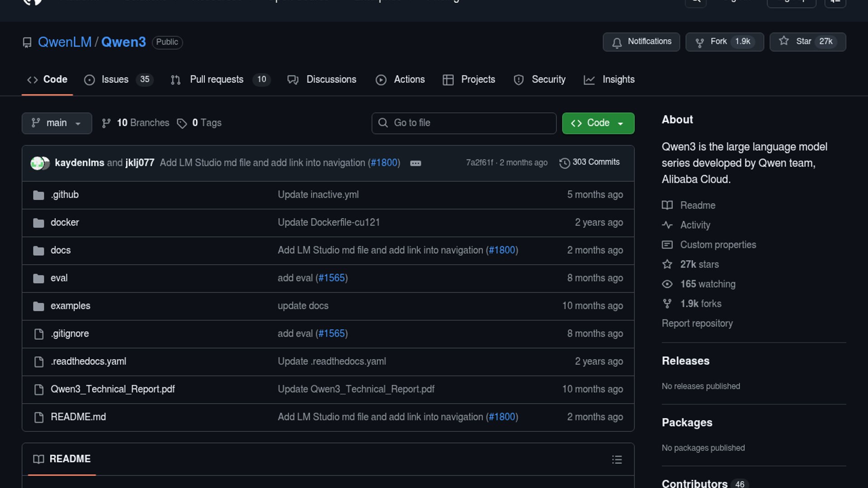868x488 pixels.
Task: Open the main branch dropdown
Action: [x=57, y=123]
